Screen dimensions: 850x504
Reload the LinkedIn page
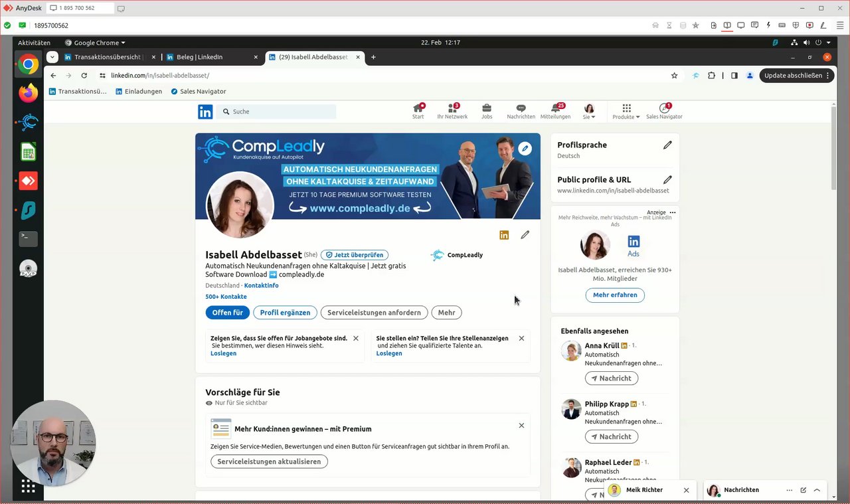coord(84,76)
